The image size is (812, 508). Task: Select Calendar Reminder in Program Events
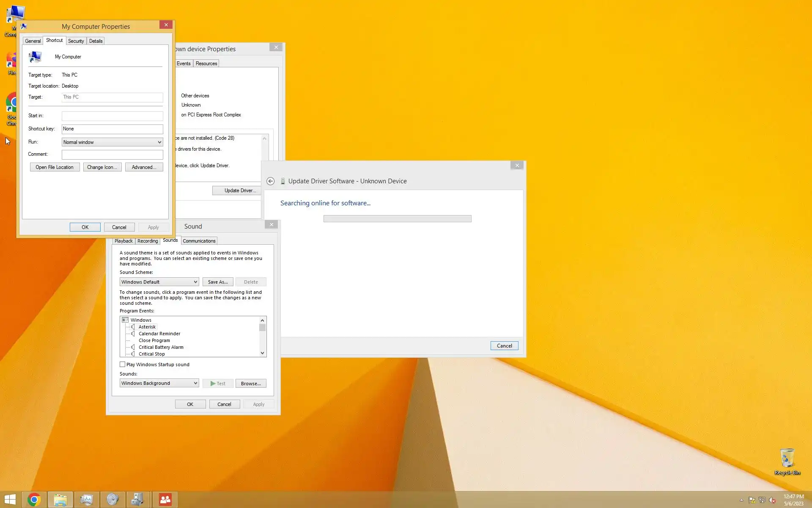(x=159, y=334)
